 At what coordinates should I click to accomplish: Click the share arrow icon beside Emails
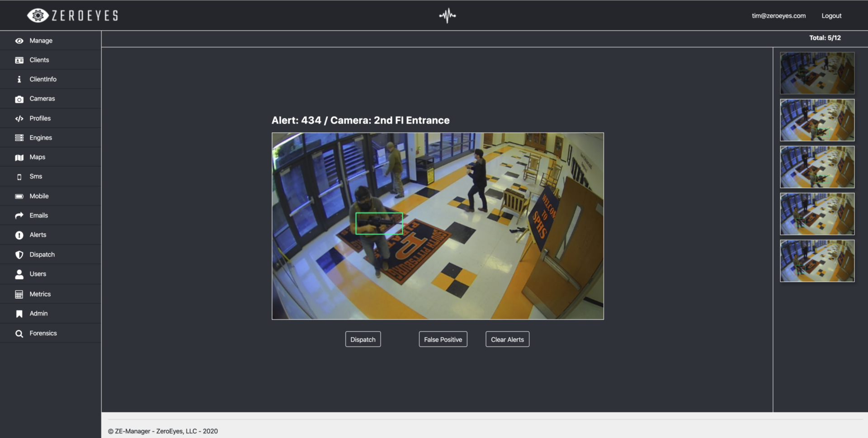tap(19, 216)
